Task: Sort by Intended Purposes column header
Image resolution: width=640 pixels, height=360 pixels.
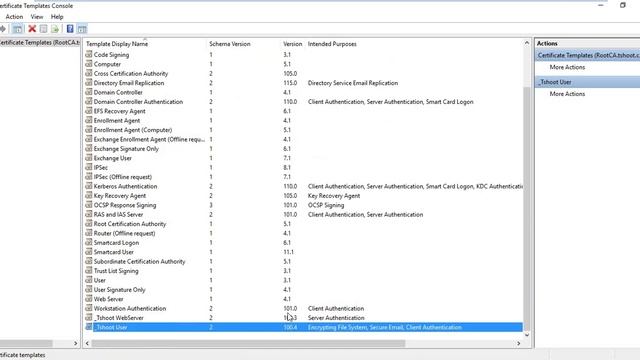Action: 332,44
